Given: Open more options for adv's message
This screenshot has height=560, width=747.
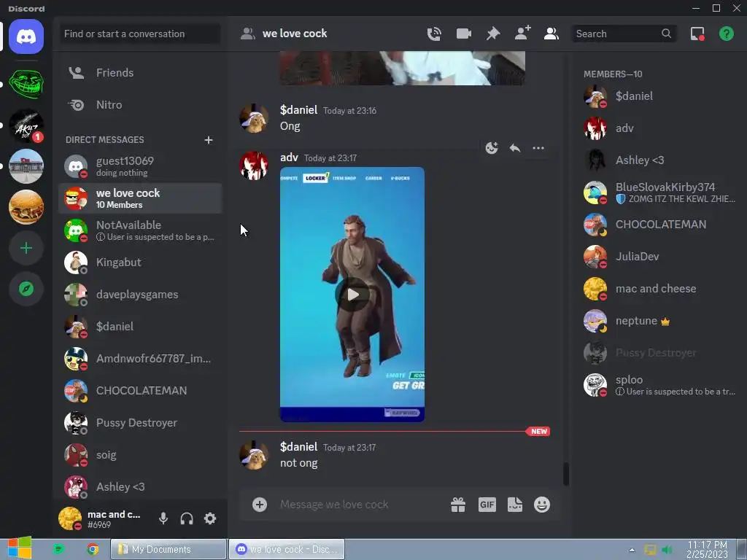Looking at the screenshot, I should click(538, 148).
